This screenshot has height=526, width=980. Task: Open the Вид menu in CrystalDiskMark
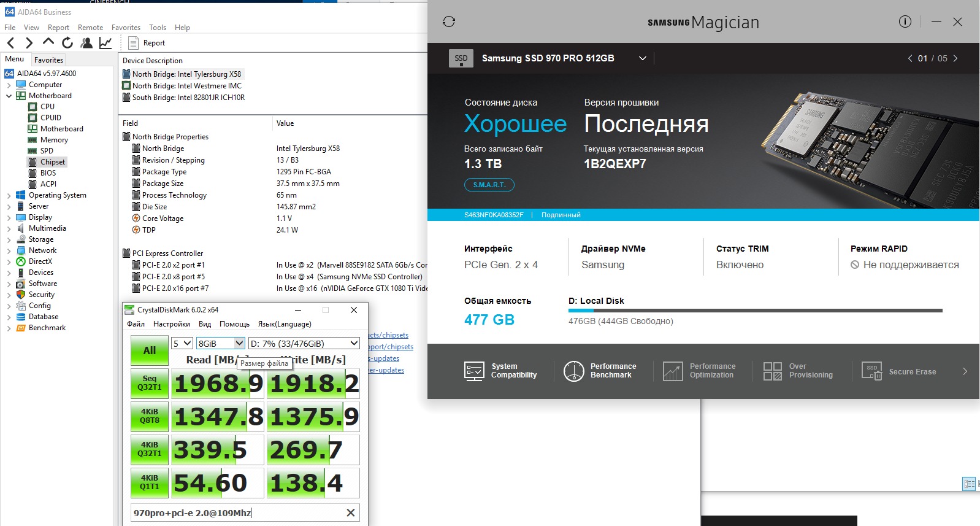pyautogui.click(x=205, y=324)
